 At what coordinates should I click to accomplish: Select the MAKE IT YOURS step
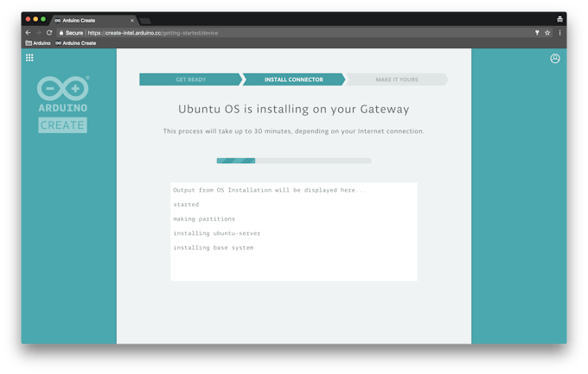tap(397, 79)
